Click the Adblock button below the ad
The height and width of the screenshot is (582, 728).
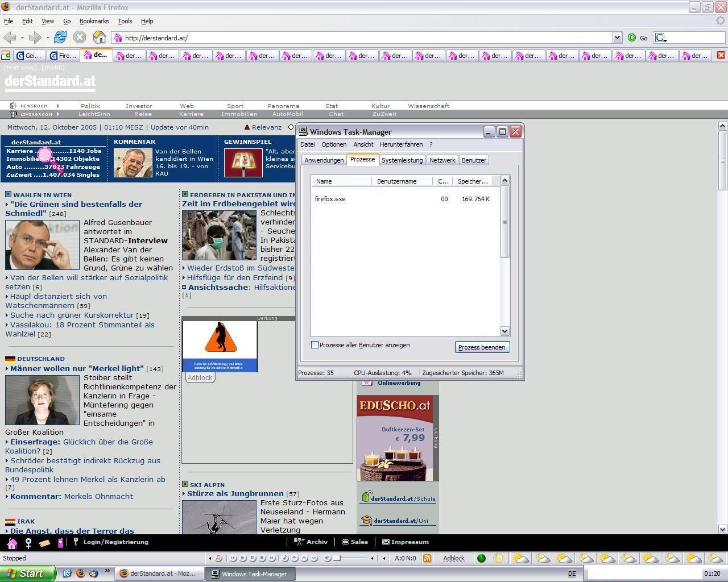(200, 377)
